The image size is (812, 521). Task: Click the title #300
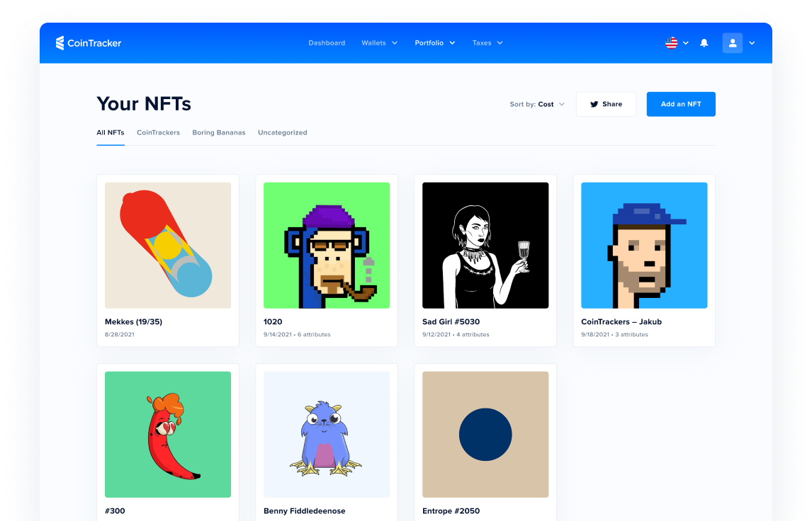(115, 510)
